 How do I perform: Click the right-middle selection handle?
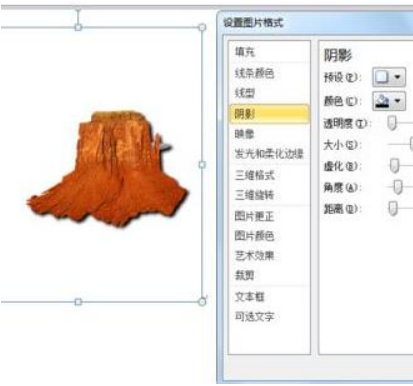tap(202, 165)
